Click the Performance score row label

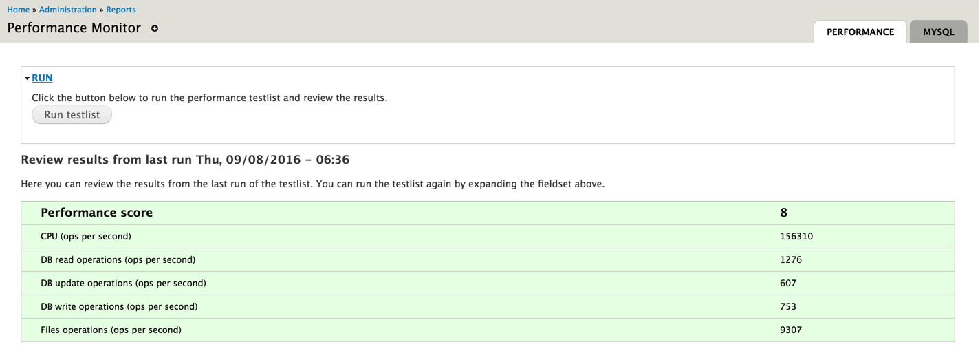tap(97, 213)
